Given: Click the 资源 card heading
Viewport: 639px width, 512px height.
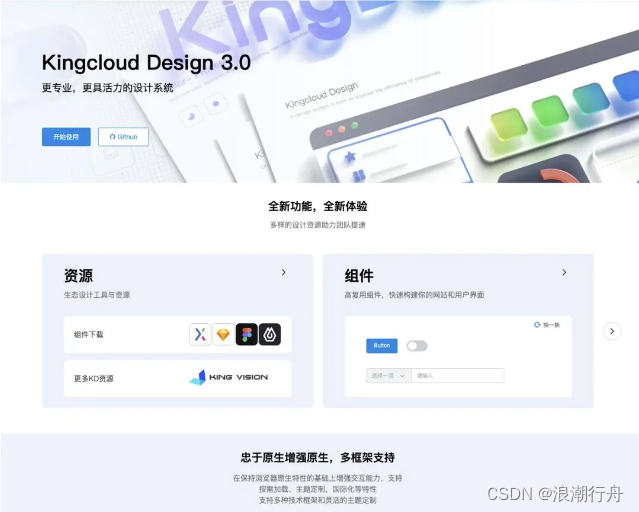Looking at the screenshot, I should pos(78,276).
